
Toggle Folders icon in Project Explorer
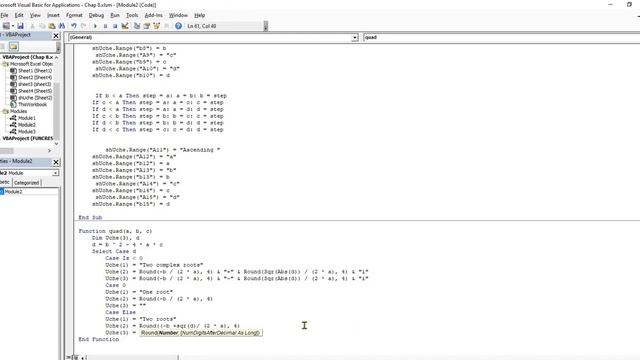coord(13,46)
